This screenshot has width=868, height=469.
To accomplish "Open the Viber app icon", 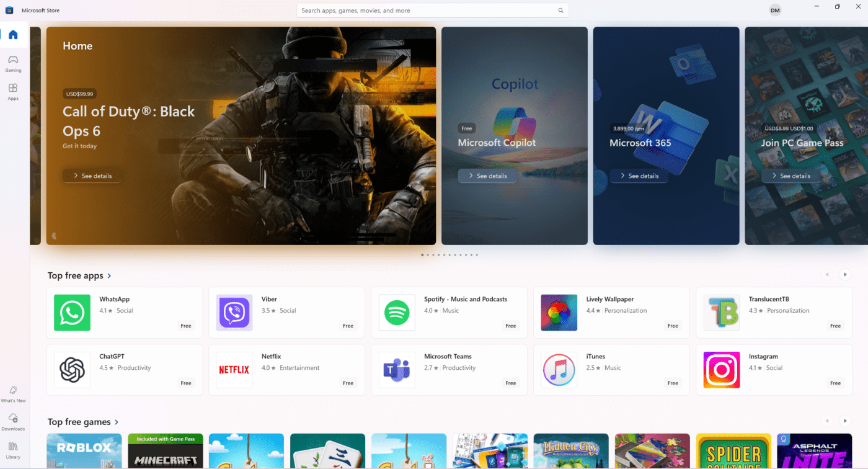I will tap(234, 313).
